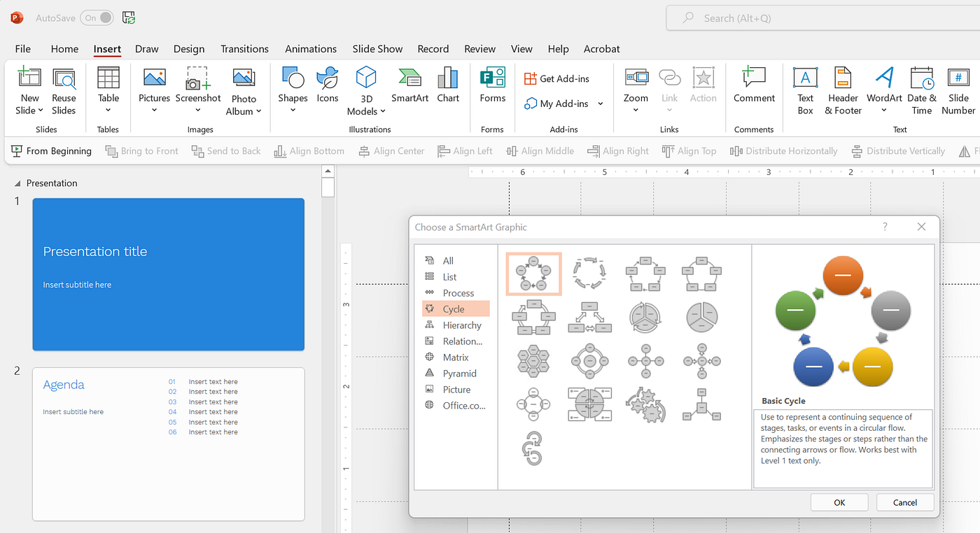Click the dialog help question mark
Image resolution: width=980 pixels, height=533 pixels.
(885, 227)
